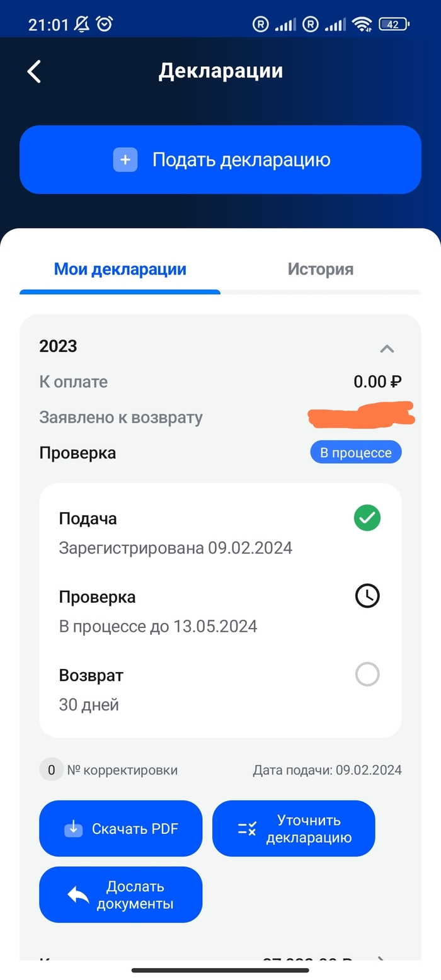Tap the 0 № корректировки badge

tap(52, 770)
